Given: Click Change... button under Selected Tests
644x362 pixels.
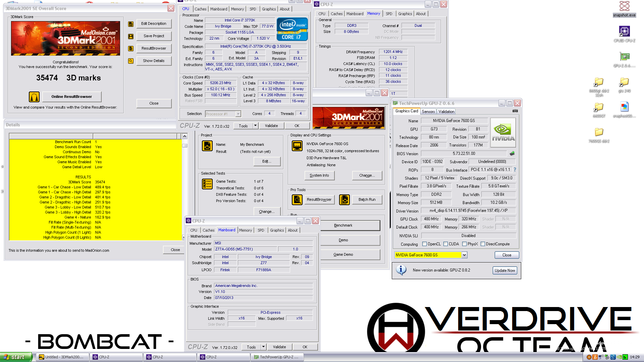Looking at the screenshot, I should (x=267, y=212).
